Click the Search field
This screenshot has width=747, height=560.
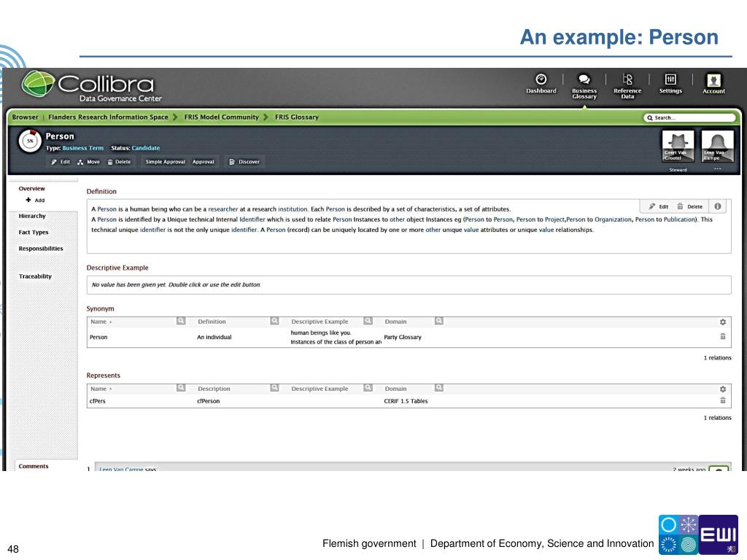click(689, 117)
